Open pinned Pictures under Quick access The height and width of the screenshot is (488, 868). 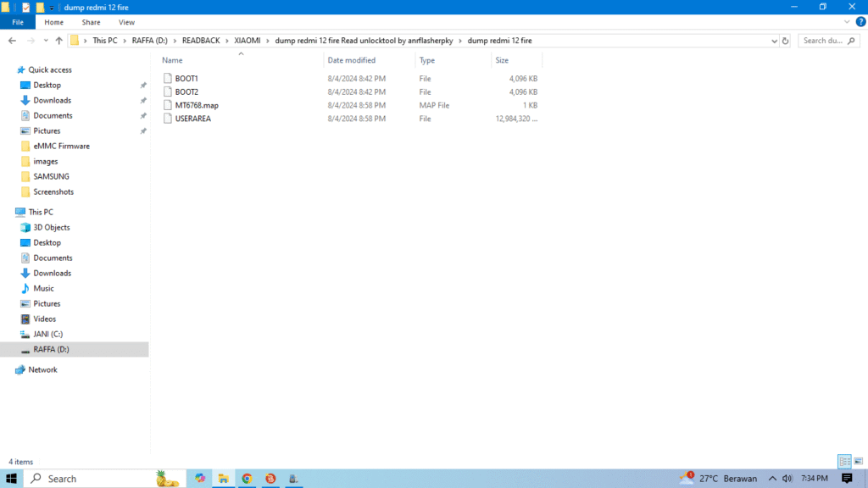47,130
